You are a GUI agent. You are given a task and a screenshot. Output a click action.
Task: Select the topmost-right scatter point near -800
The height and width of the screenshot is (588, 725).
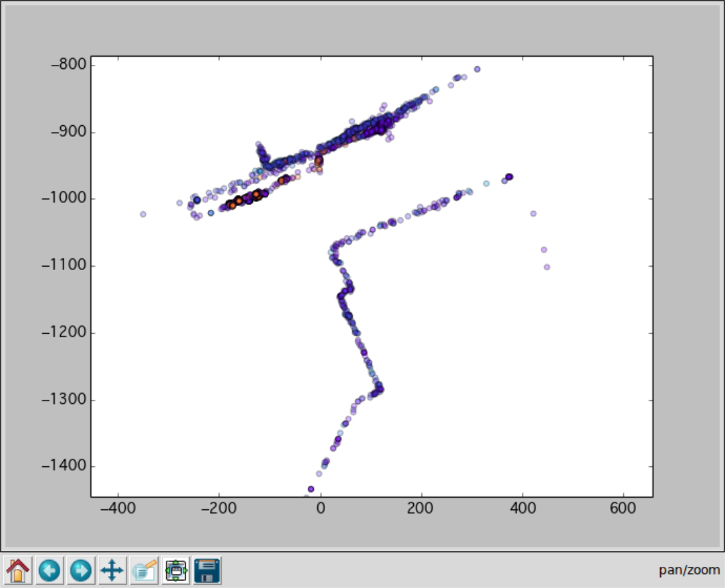click(x=477, y=69)
